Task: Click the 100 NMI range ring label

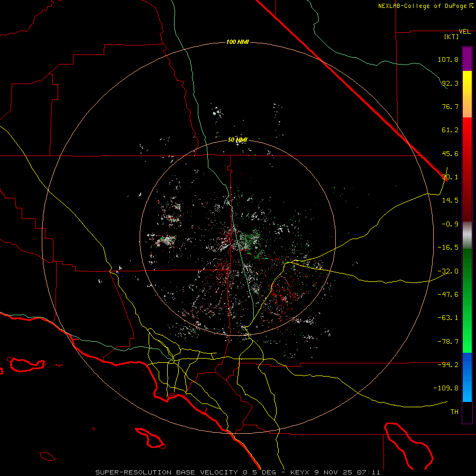Action: pyautogui.click(x=237, y=42)
